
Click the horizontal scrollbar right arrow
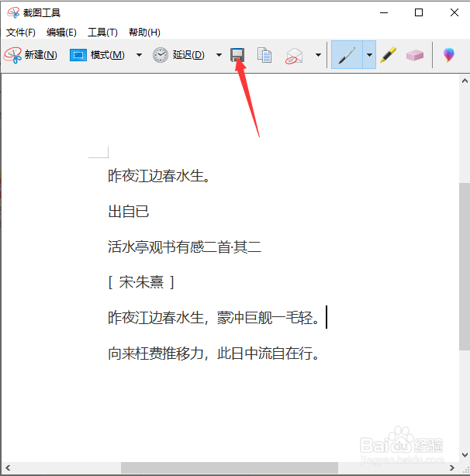[x=452, y=467]
